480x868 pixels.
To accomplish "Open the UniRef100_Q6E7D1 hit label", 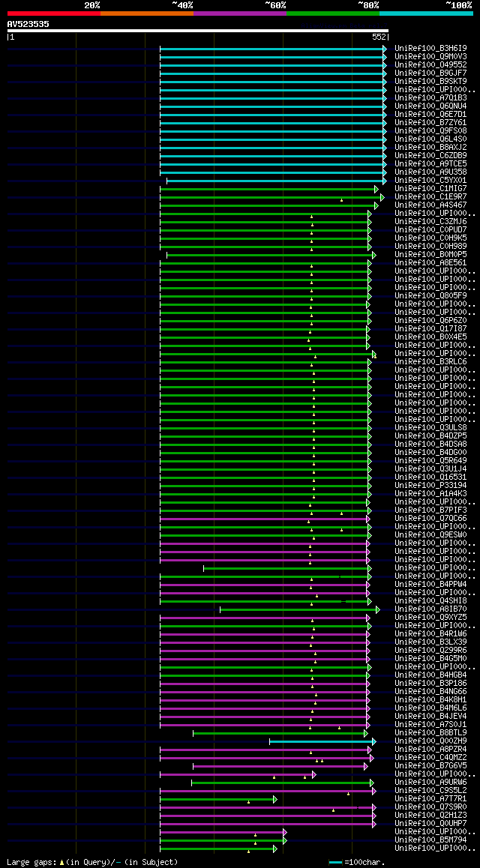I will pos(430,114).
